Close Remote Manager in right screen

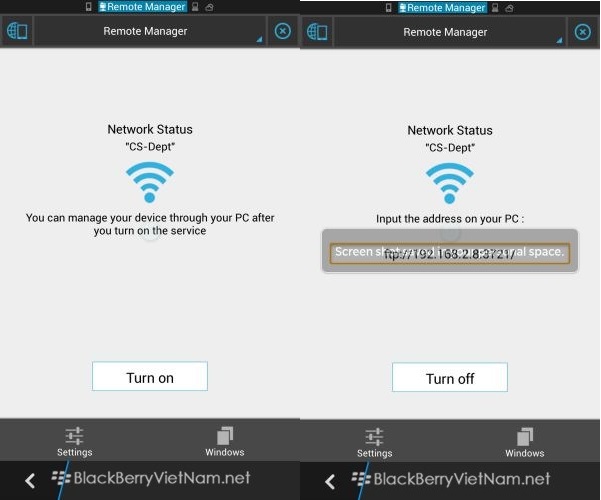click(x=583, y=32)
